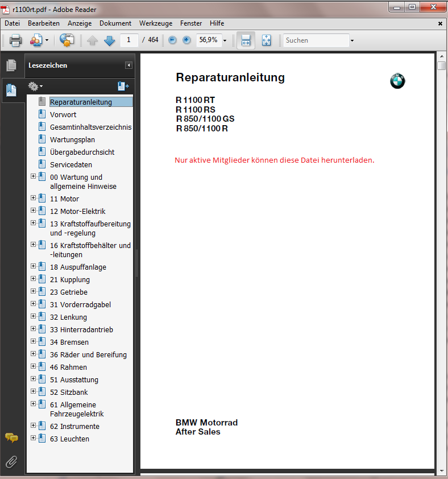Screen dimensions: 448x479
Task: Collapse the Lesezeichen panel arrow button
Action: tap(129, 65)
